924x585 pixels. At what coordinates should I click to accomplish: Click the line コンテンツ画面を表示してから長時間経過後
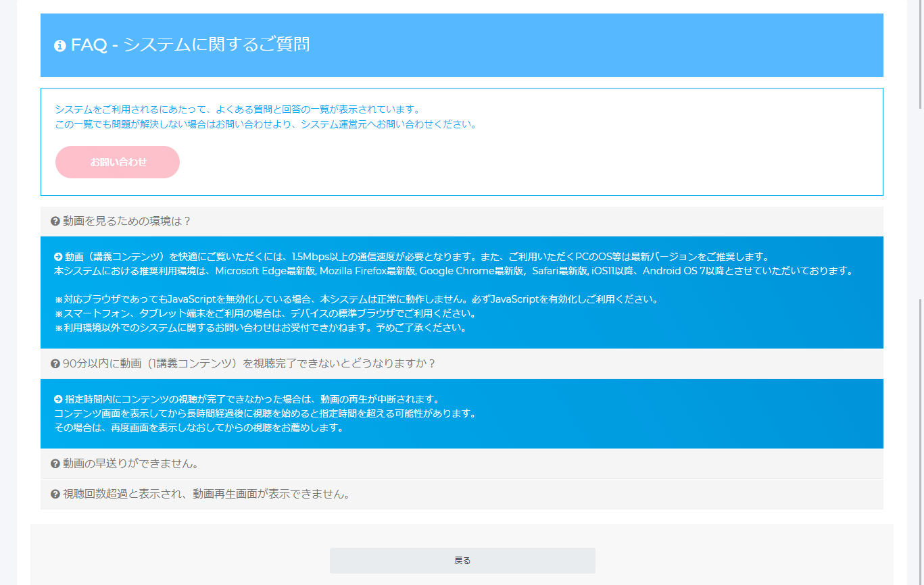(265, 413)
